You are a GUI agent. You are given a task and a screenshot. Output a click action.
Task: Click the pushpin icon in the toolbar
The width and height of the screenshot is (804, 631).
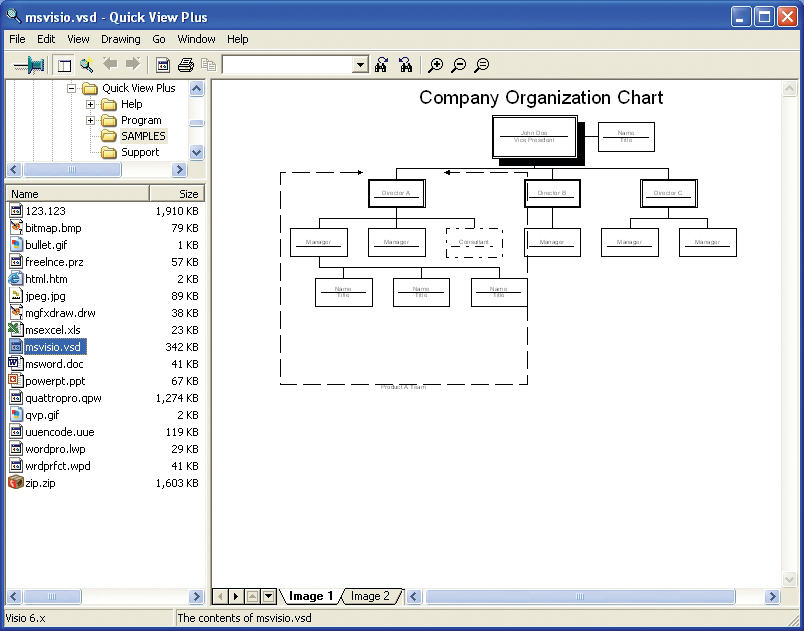pos(29,65)
